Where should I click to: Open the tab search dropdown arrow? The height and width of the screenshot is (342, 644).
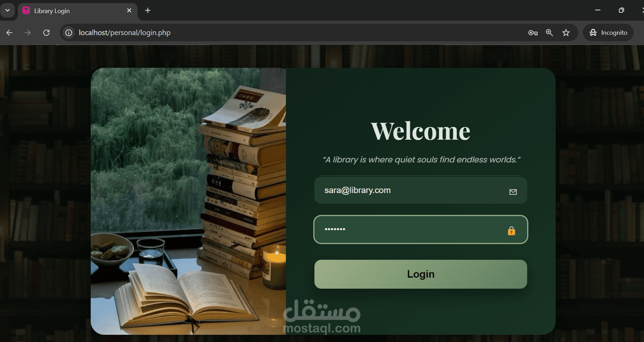tap(7, 11)
